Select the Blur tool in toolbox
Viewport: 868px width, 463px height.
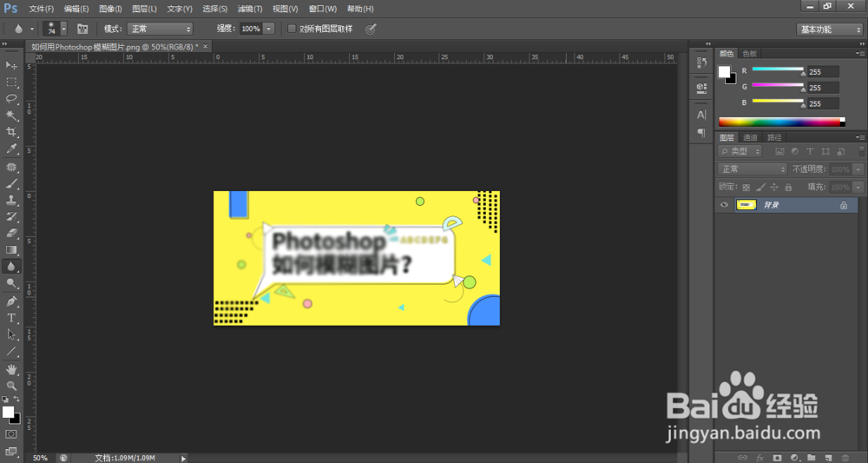point(11,267)
